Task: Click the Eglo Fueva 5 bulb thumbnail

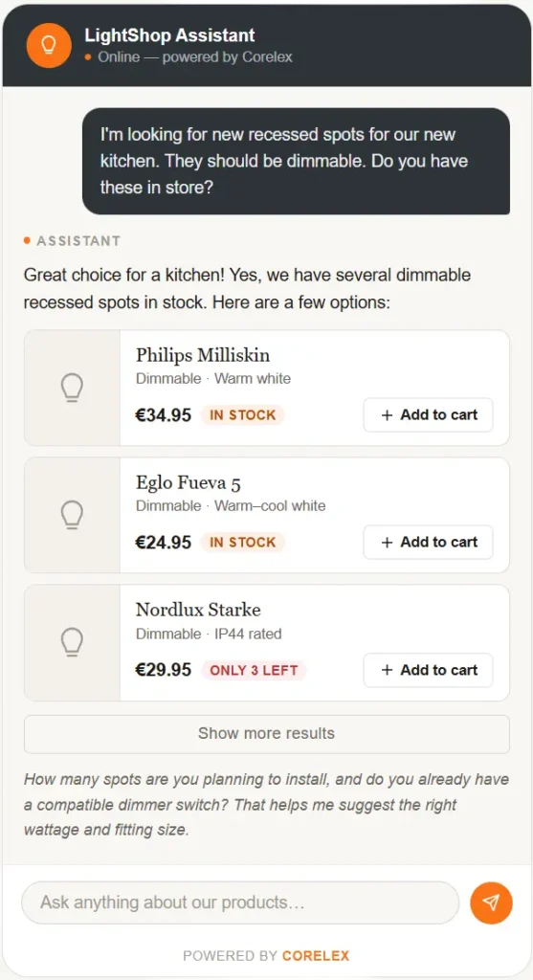Action: coord(72,515)
